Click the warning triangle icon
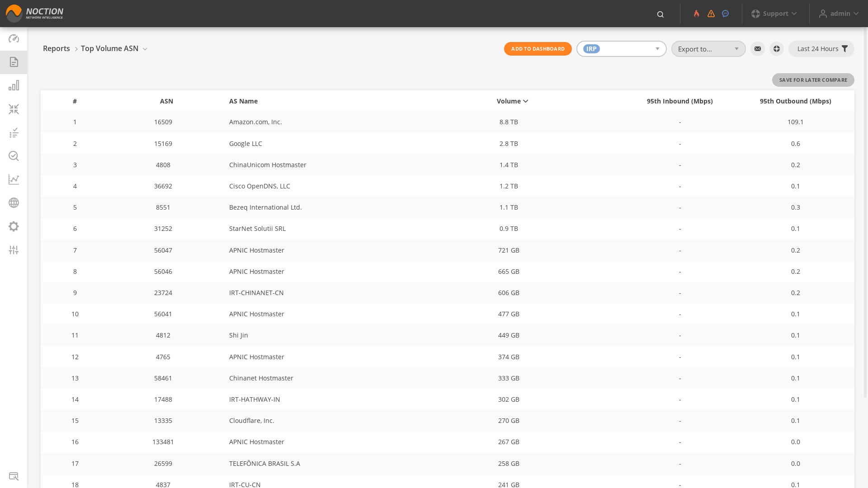This screenshot has width=868, height=488. pos(711,14)
